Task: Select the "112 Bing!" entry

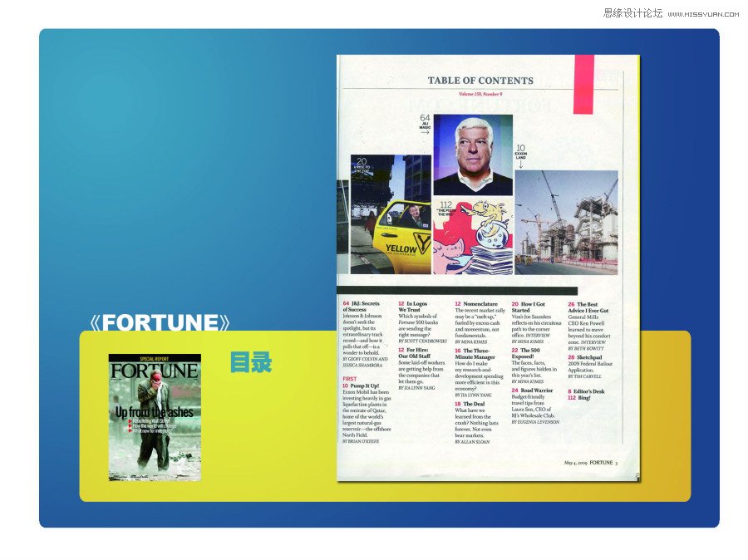Action: point(579,397)
